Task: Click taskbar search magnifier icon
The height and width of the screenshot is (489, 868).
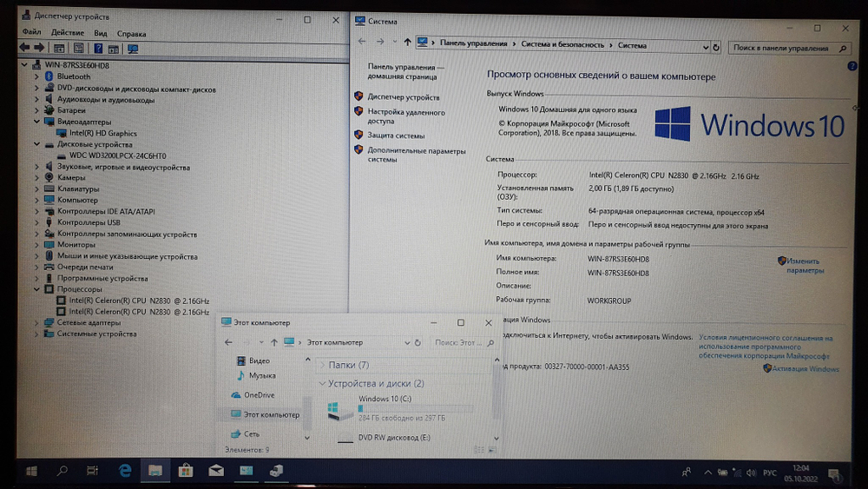Action: [62, 471]
